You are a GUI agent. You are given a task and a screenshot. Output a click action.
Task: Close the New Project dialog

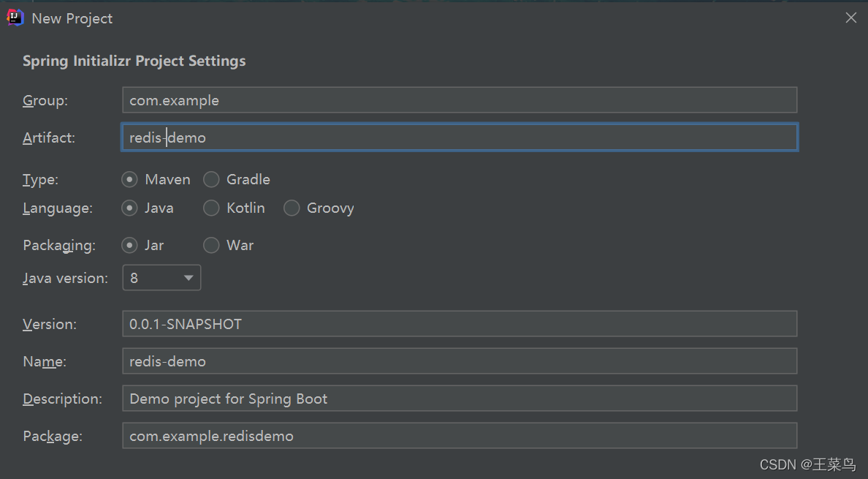coord(851,18)
